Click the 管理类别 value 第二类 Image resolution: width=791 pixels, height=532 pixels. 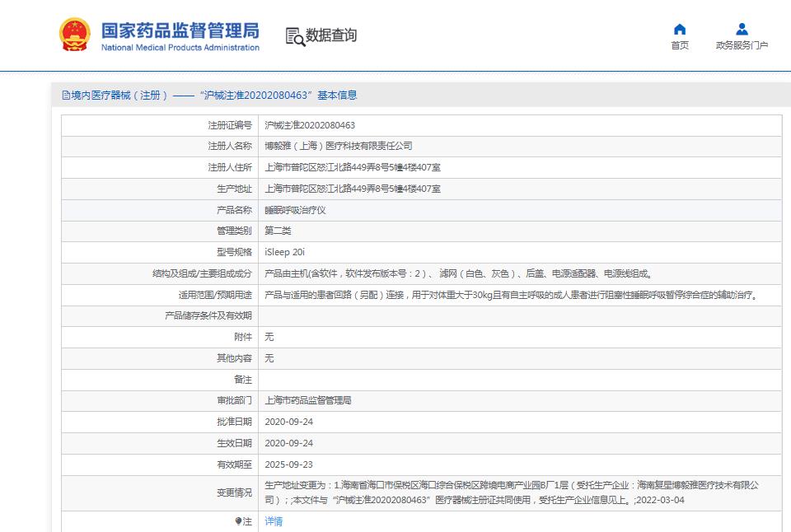278,231
